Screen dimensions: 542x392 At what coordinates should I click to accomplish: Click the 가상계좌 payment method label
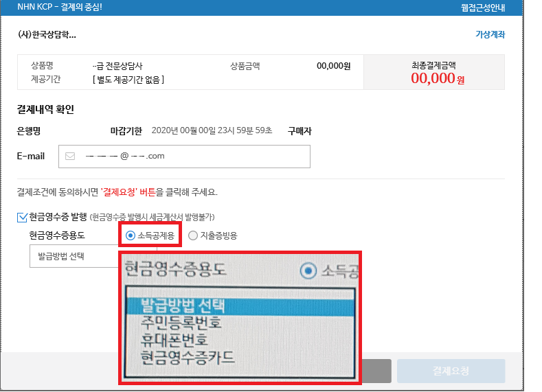[490, 34]
